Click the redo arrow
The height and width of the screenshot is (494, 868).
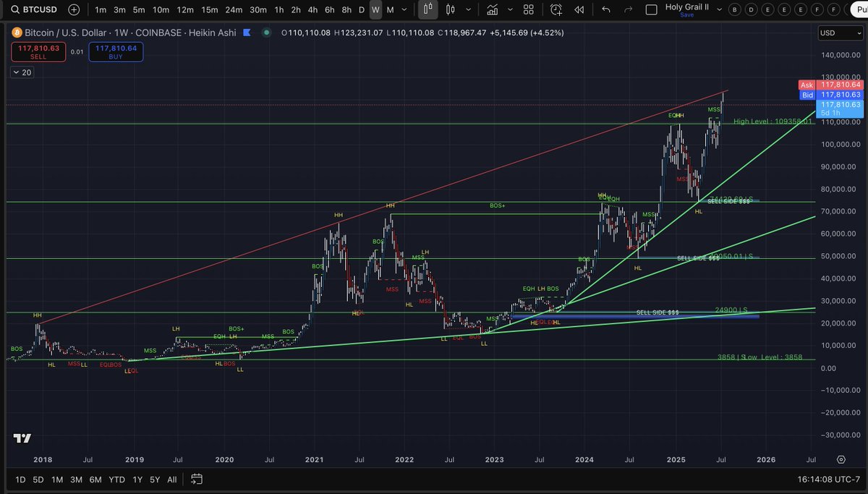point(628,9)
